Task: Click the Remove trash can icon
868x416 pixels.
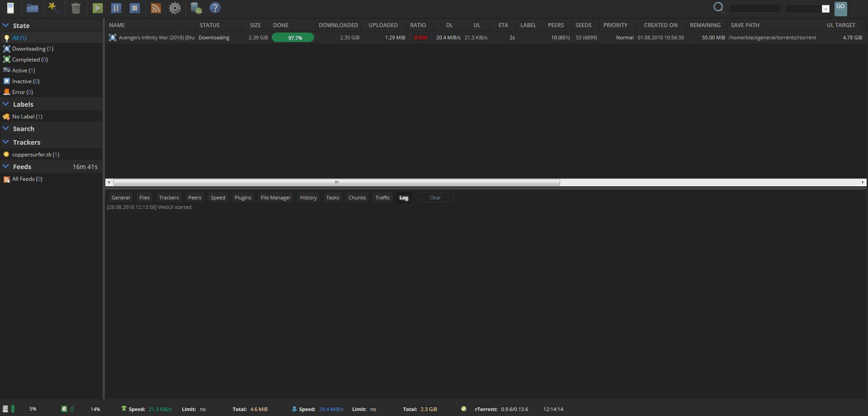Action: point(76,8)
